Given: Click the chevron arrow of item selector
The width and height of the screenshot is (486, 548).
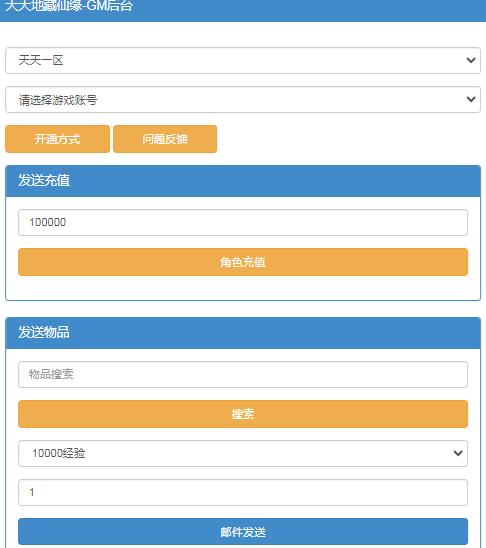Looking at the screenshot, I should 458,453.
